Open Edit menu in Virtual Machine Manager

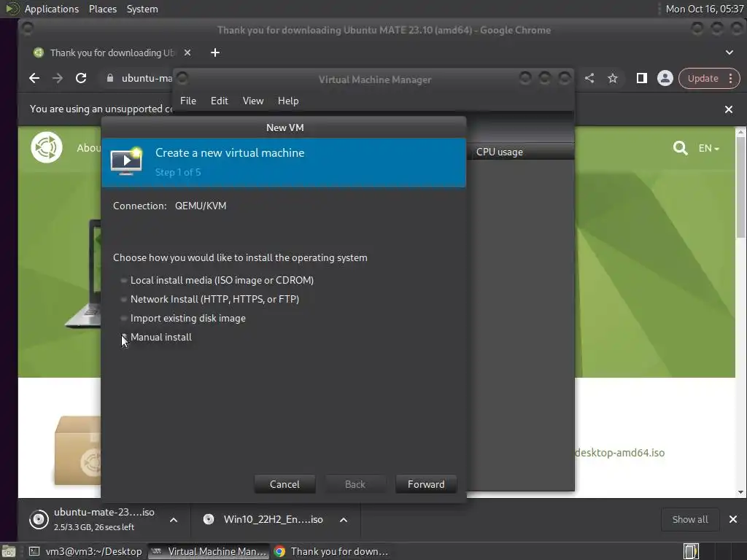[219, 101]
